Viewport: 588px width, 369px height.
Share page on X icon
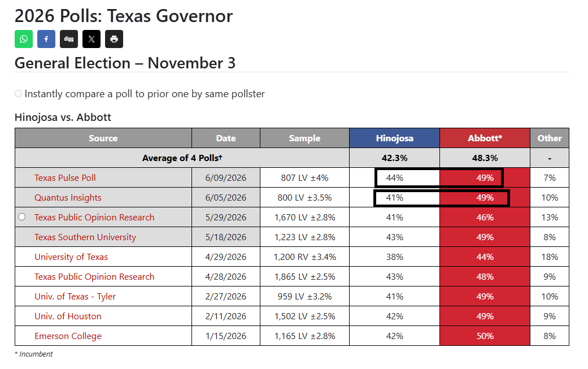[x=92, y=39]
